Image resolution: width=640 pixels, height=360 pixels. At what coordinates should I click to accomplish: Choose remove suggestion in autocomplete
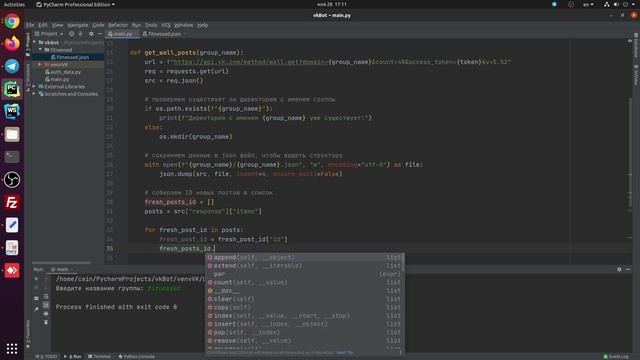tap(304, 340)
